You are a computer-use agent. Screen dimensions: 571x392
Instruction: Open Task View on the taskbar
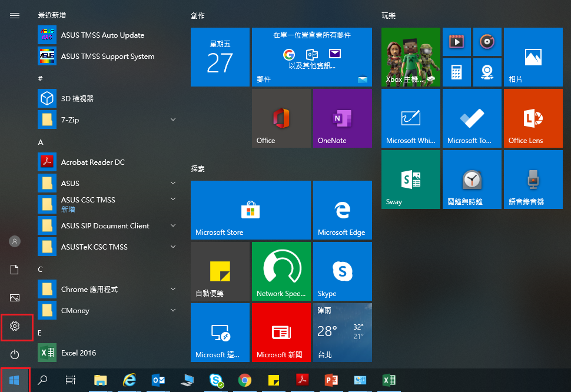point(70,380)
